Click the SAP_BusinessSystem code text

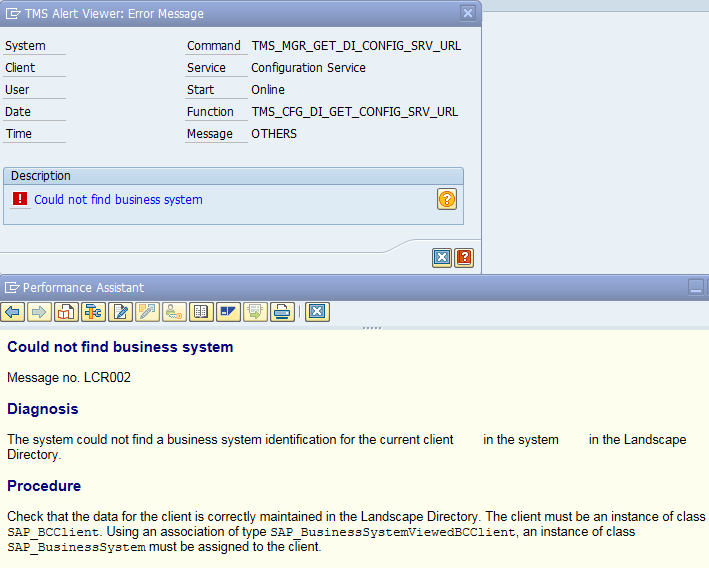point(76,547)
